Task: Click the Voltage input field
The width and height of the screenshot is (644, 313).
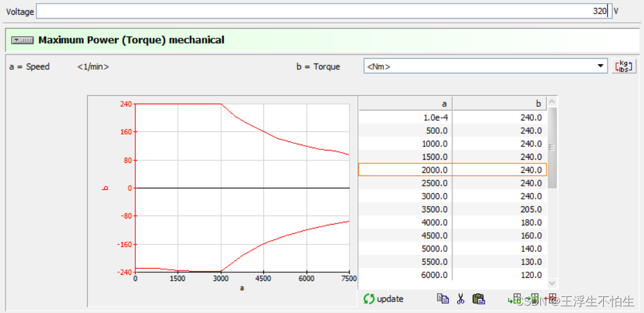Action: (324, 11)
